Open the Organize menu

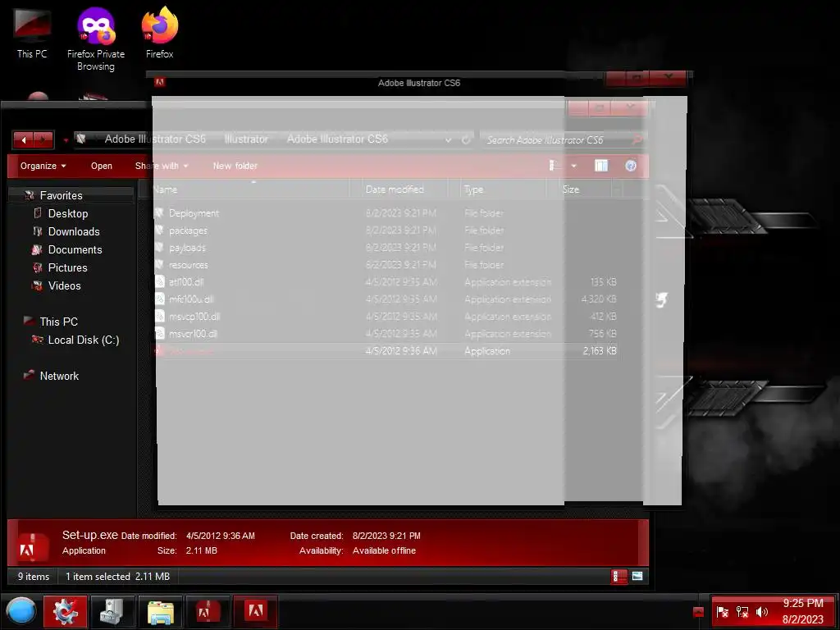[x=43, y=166]
